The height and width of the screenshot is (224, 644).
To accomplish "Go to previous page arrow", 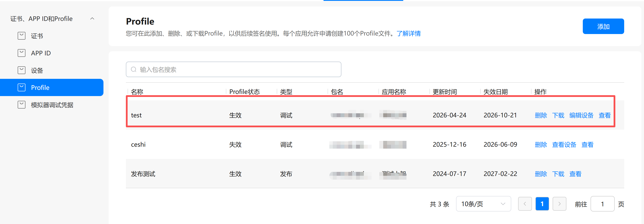I will pos(525,204).
